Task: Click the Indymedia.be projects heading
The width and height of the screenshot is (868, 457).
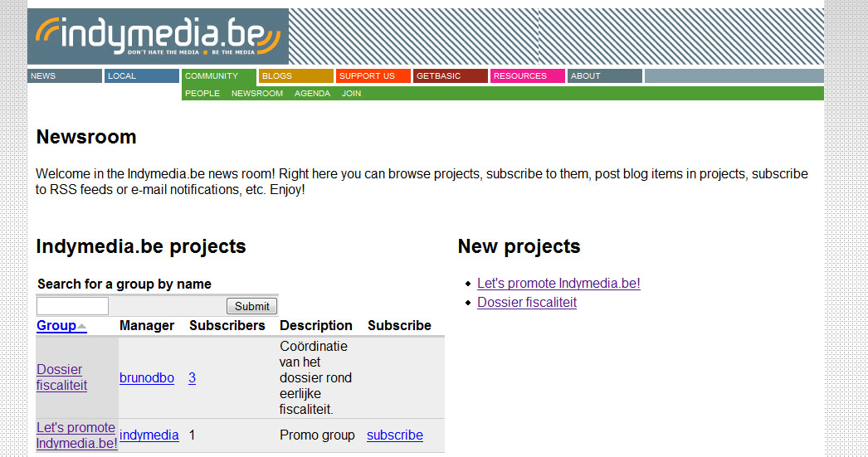Action: click(141, 246)
